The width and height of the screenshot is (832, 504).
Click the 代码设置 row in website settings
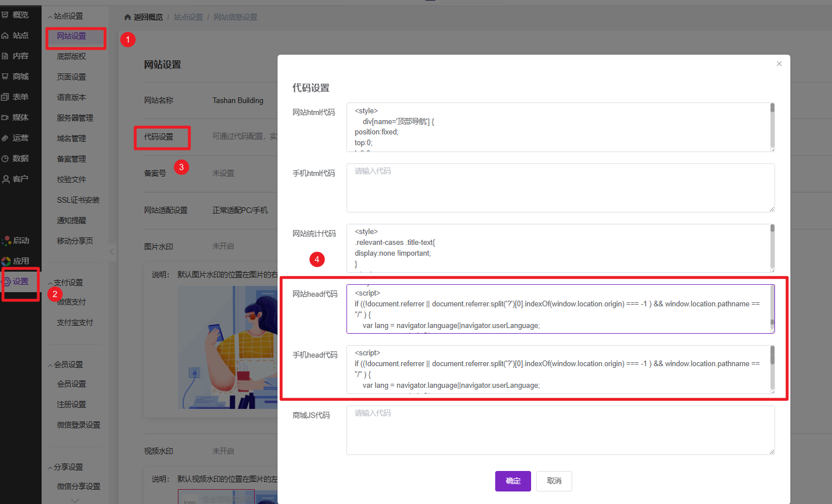tap(158, 137)
